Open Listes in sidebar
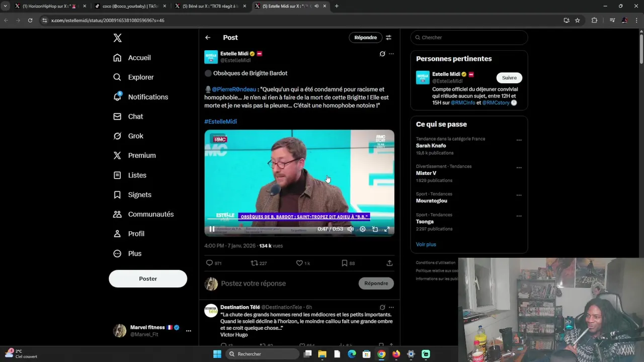The image size is (644, 362). click(130, 175)
